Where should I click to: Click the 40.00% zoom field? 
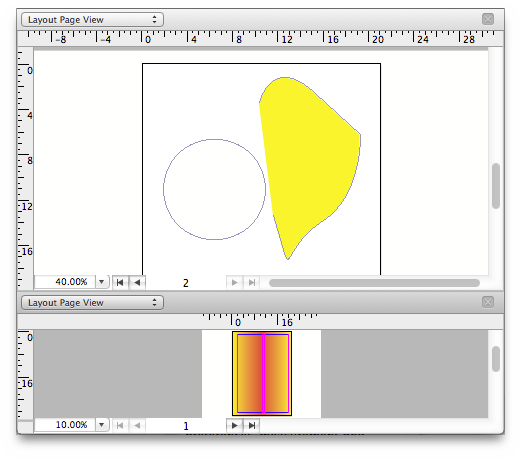65,282
